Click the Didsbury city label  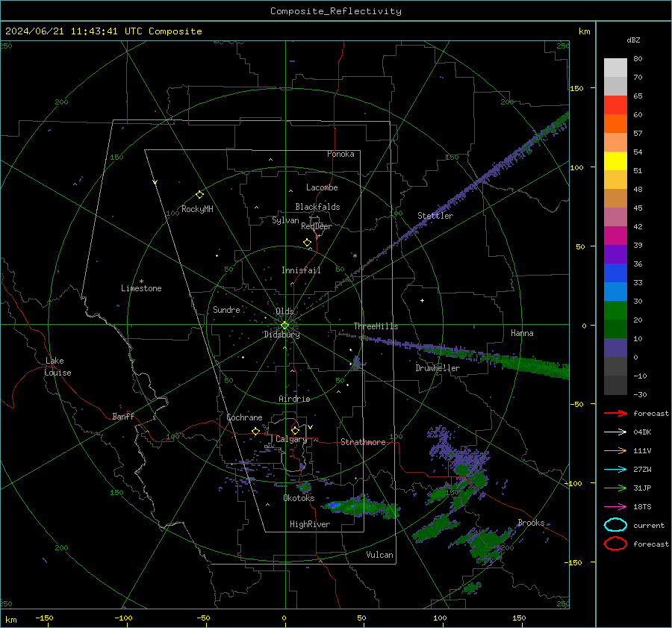coord(281,335)
